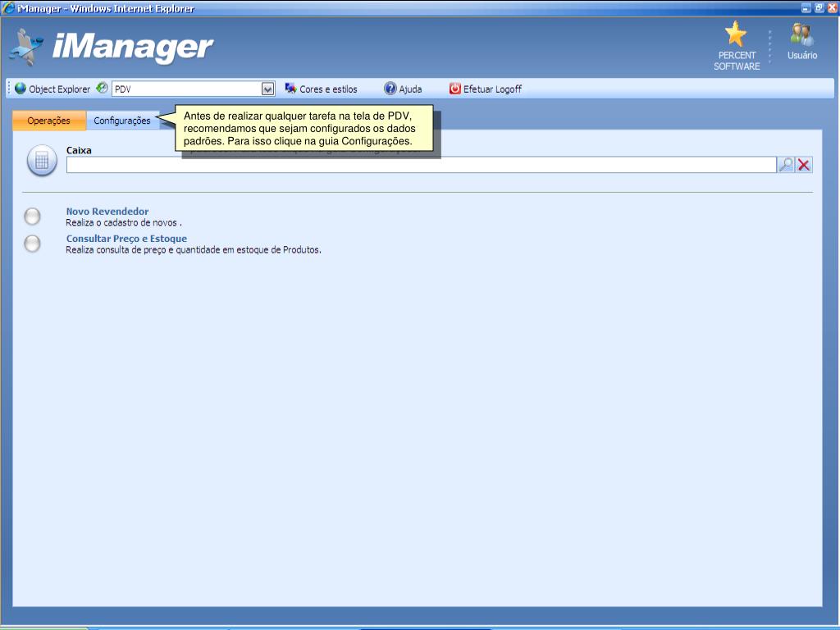The width and height of the screenshot is (840, 630).
Task: Restore the window with the title bar restore button
Action: [819, 7]
